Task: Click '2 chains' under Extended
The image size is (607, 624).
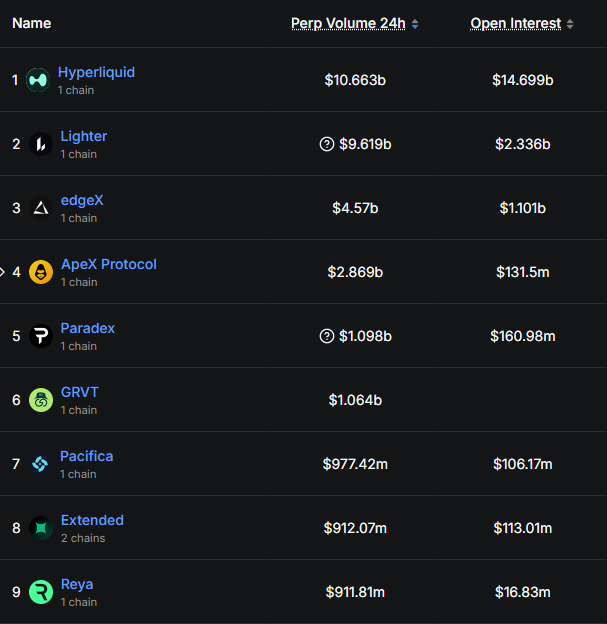Action: tap(83, 538)
